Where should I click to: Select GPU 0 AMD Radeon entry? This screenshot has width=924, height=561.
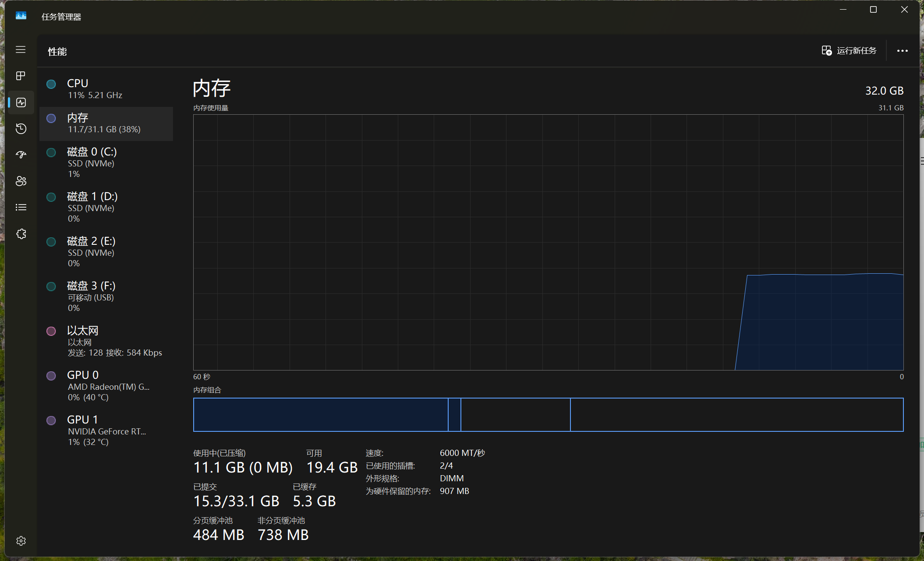tap(106, 386)
